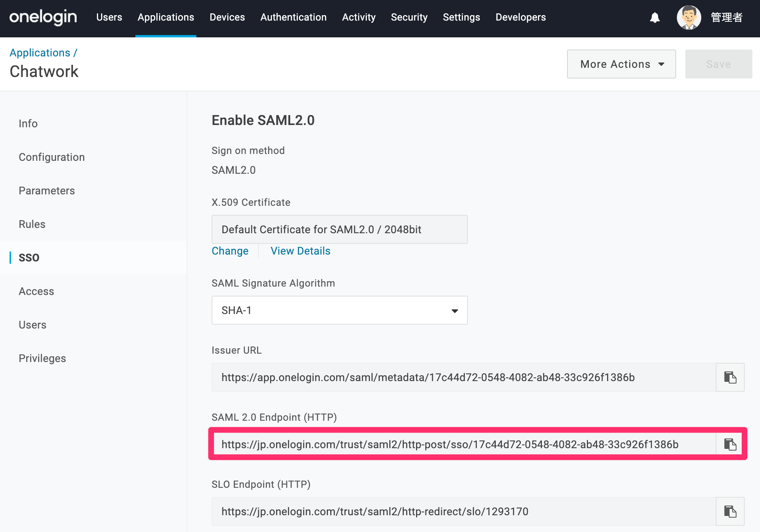This screenshot has width=760, height=532.
Task: Click the X.509 certificate name field
Action: (x=339, y=229)
